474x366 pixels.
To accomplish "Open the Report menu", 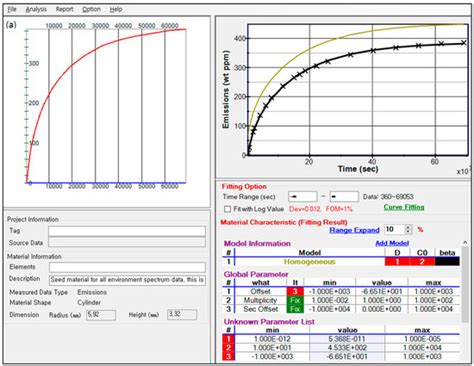I will point(64,9).
